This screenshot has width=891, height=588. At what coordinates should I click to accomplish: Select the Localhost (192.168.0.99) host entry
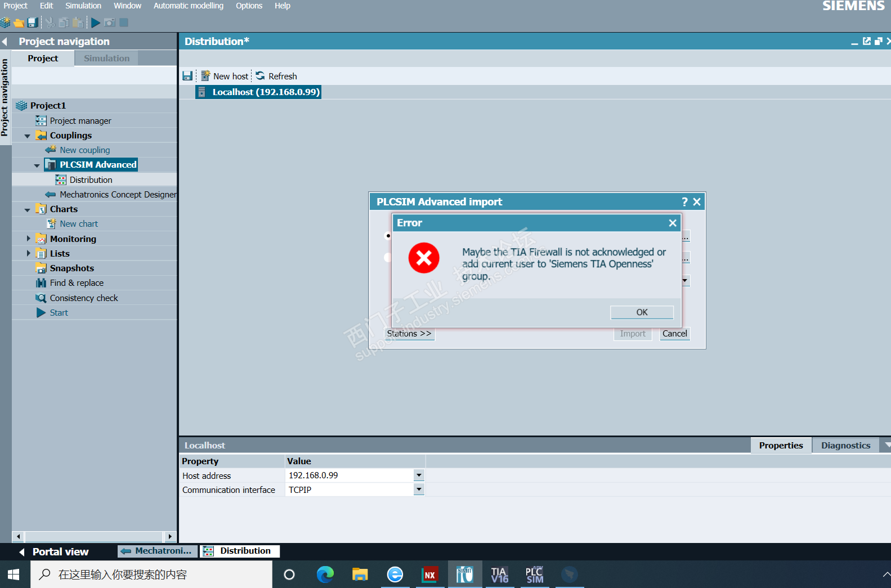258,92
